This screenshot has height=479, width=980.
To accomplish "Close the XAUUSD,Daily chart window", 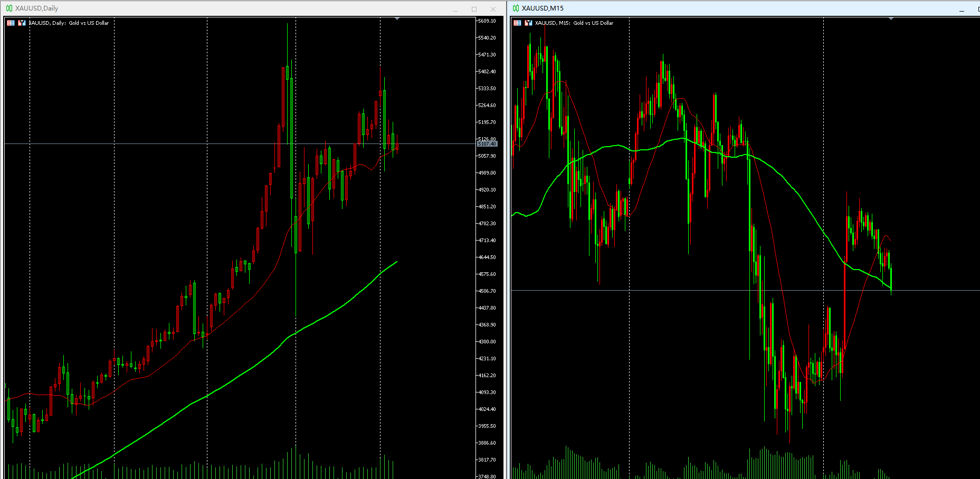I will click(493, 9).
